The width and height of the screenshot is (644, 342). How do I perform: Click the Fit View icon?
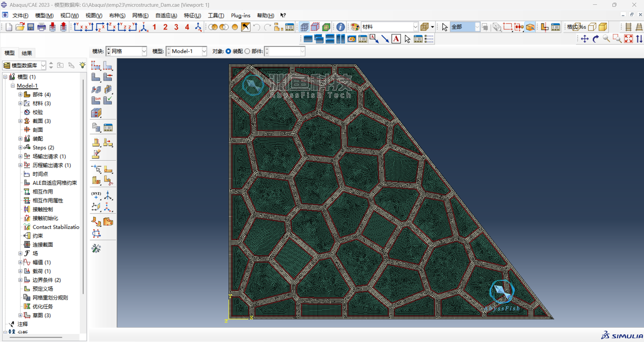629,39
